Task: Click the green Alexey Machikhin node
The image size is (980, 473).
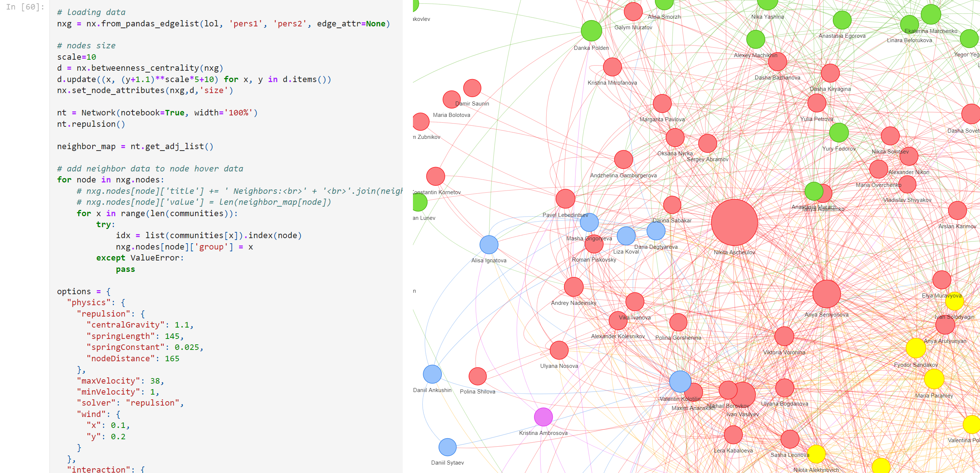Action: click(756, 39)
